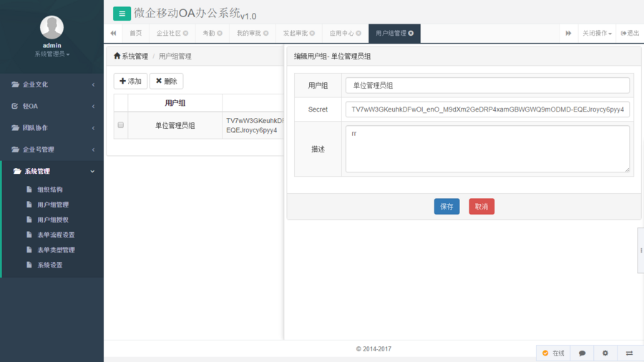Screen dimensions: 644x362
Task: Switch to the 首页 tab
Action: pos(135,33)
